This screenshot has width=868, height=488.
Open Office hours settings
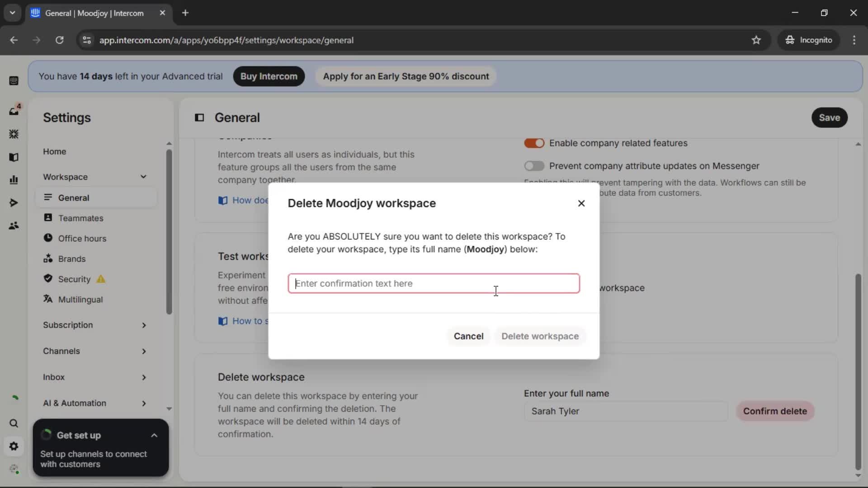[x=82, y=239]
